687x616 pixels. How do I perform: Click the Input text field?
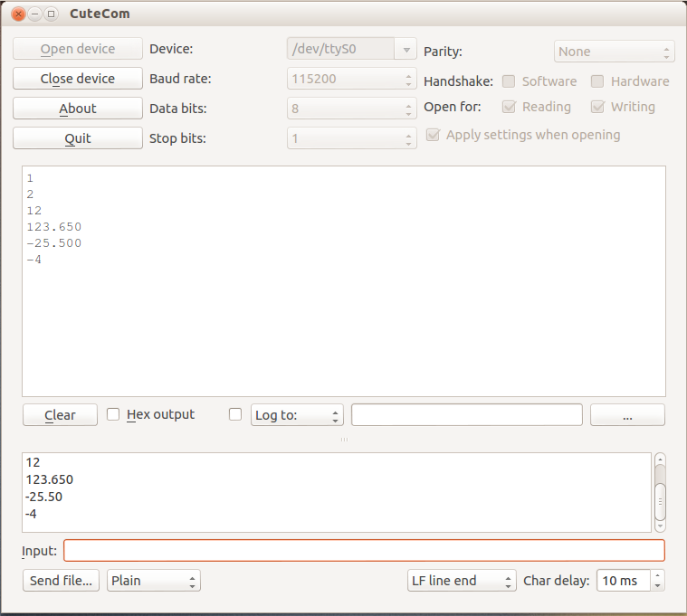click(364, 550)
